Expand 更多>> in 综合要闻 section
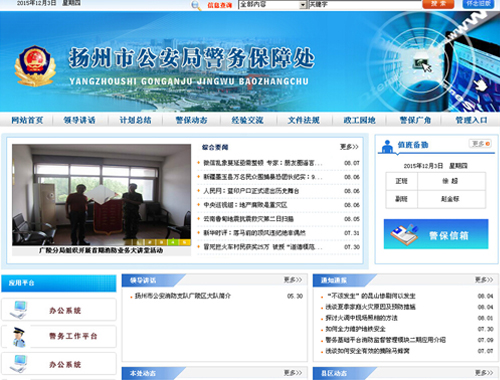Screen dimensions: 500x380 coord(349,147)
